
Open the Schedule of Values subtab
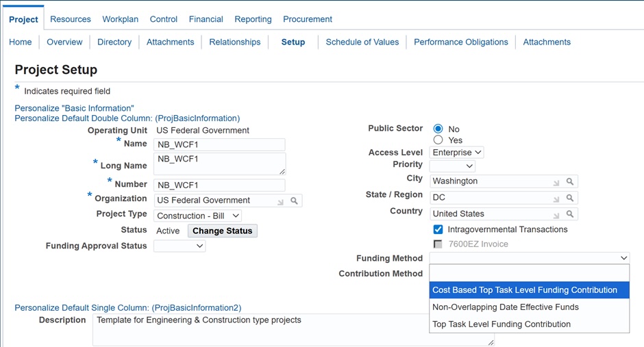(362, 42)
